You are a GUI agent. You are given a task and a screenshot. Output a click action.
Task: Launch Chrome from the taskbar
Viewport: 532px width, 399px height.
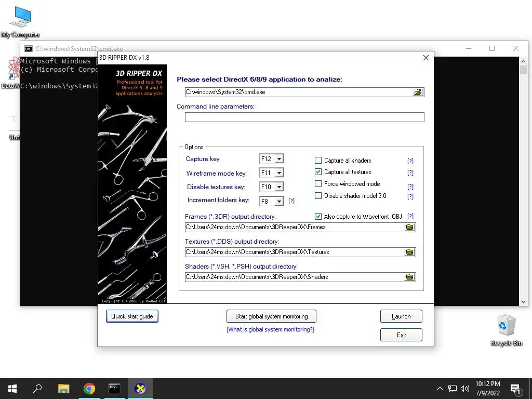89,389
